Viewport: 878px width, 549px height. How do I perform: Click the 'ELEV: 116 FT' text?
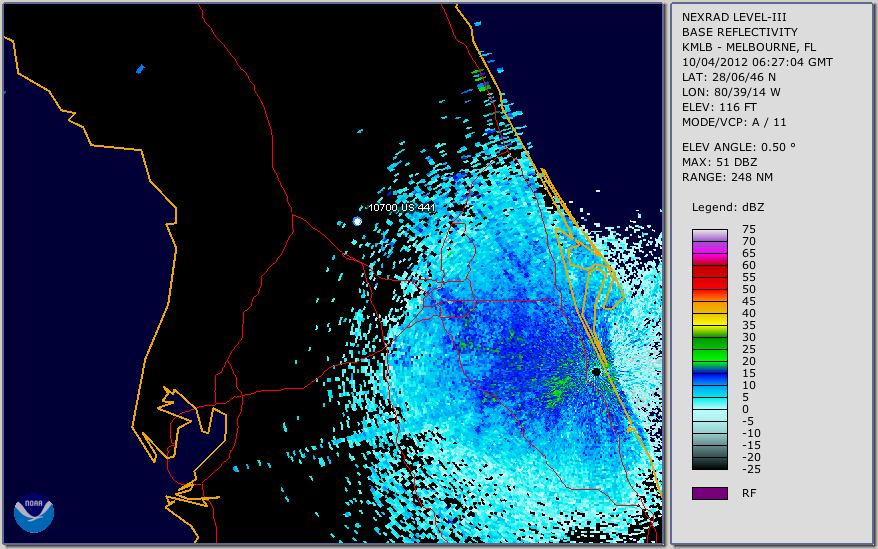[719, 107]
